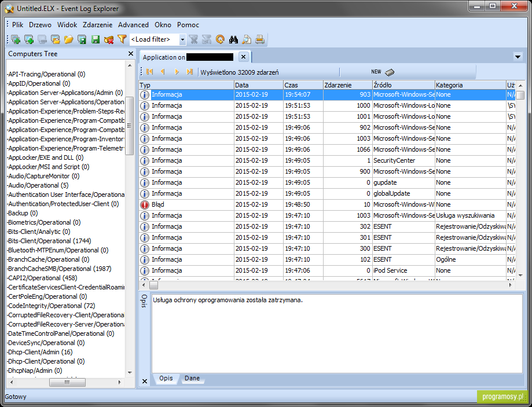Click in the event description text area
Screen dimensions: 532x407
pyautogui.click(x=336, y=333)
